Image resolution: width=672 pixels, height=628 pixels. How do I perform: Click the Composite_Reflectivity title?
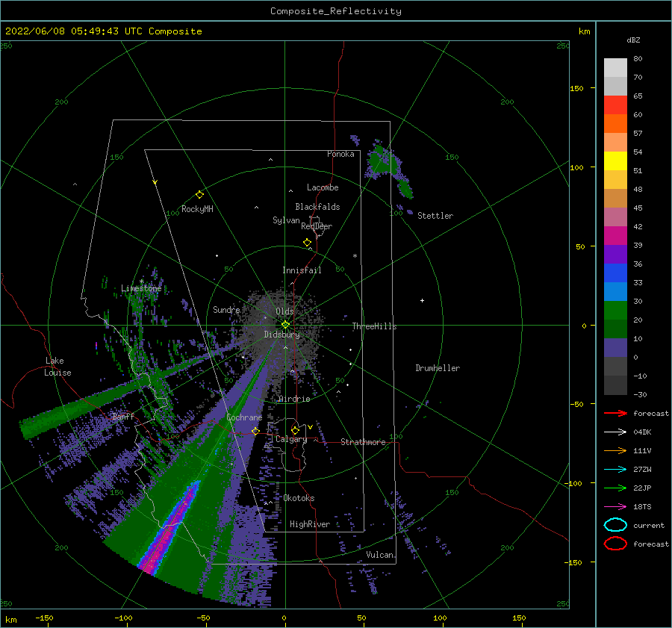pyautogui.click(x=336, y=11)
